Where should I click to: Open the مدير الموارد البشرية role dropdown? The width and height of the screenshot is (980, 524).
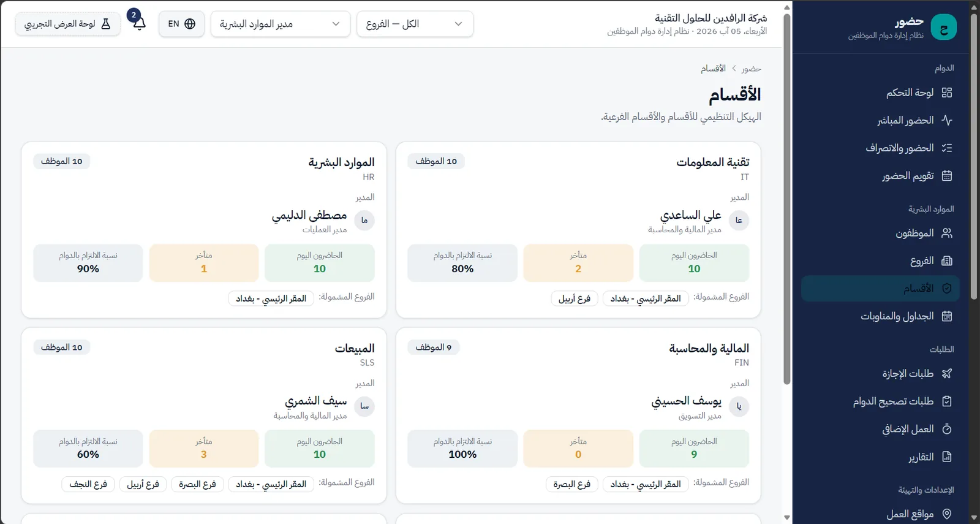point(281,24)
